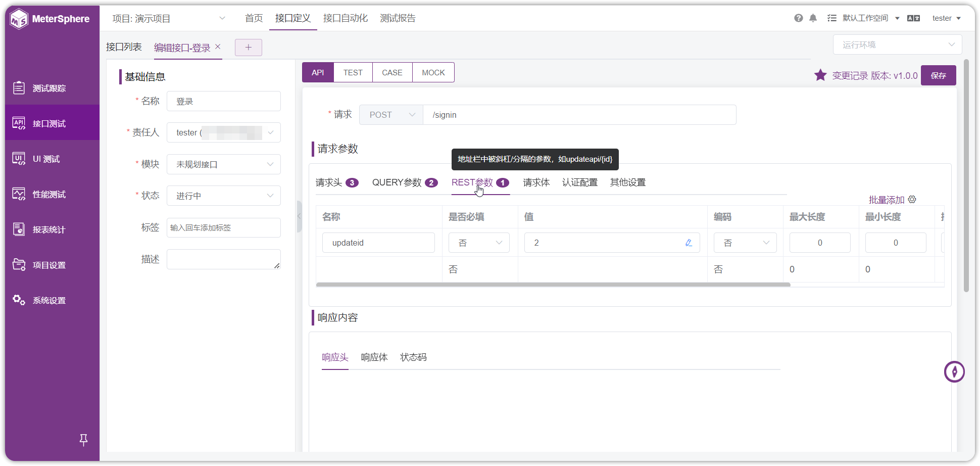
Task: Open the 编码 dropdown for updateid
Action: pos(745,243)
